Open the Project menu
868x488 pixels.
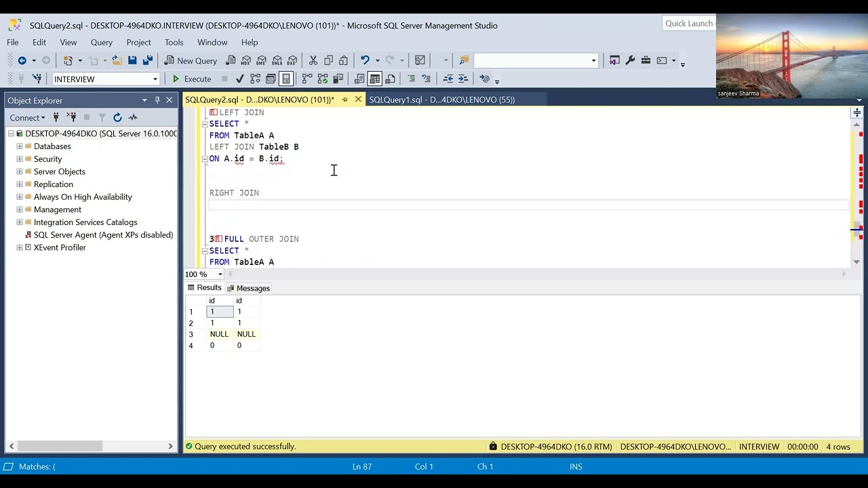point(138,42)
